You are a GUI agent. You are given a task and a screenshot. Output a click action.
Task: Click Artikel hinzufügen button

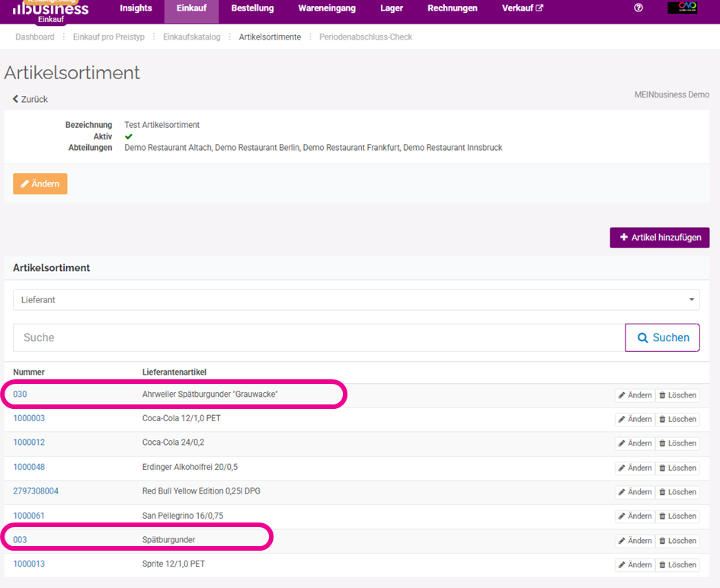[660, 238]
